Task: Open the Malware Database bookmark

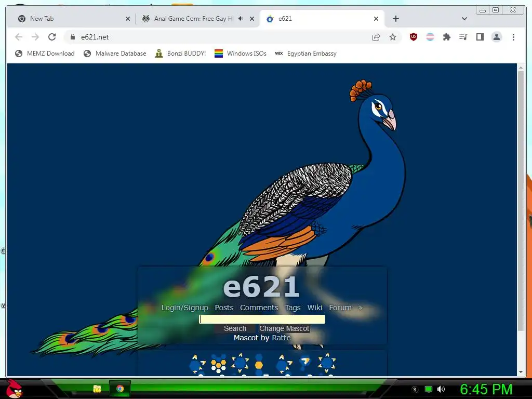Action: 115,54
